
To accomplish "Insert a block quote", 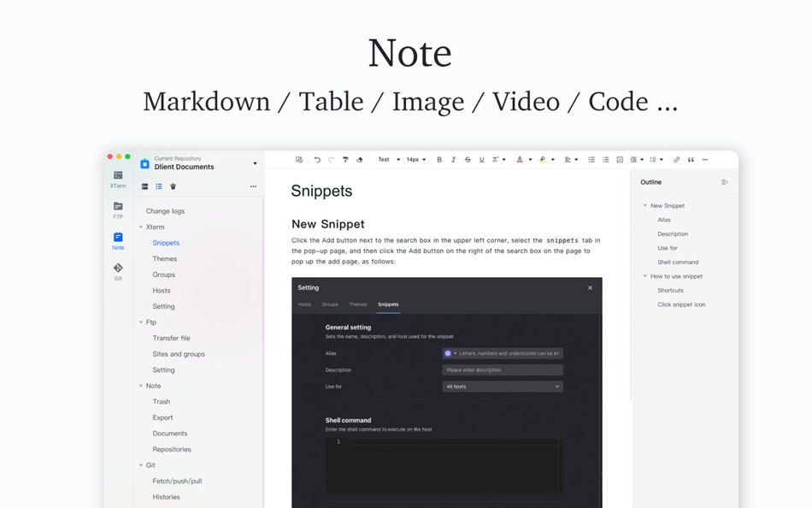I will pyautogui.click(x=691, y=160).
